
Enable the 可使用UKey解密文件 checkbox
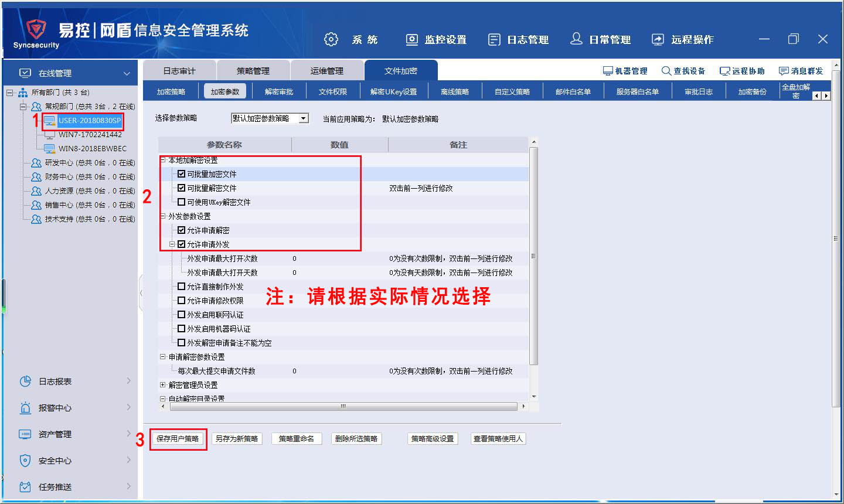pos(181,202)
